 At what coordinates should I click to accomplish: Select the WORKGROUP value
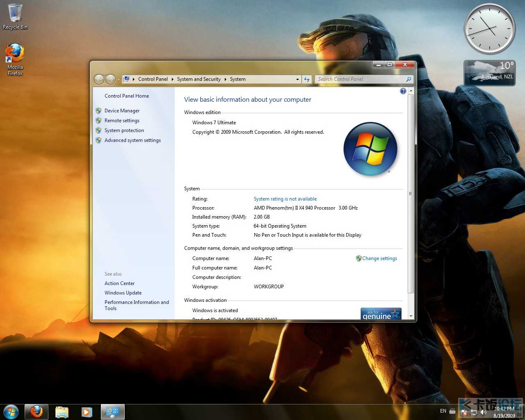click(269, 287)
